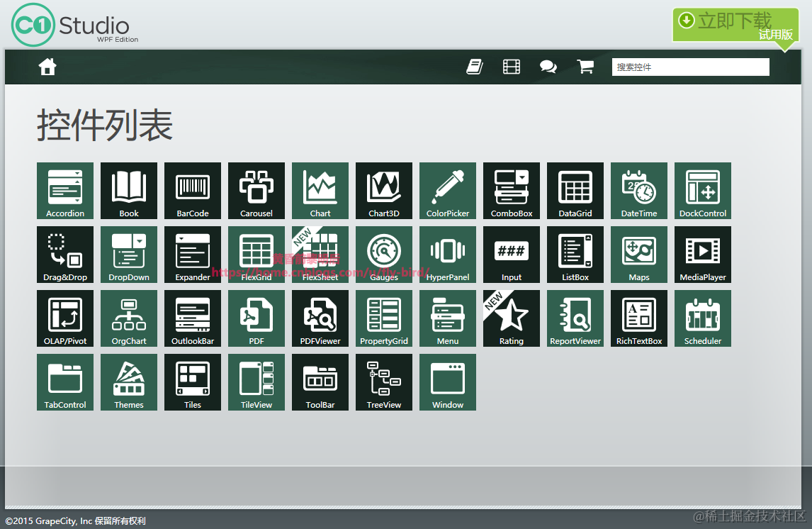Image resolution: width=812 pixels, height=529 pixels.
Task: Open the new Rating tile
Action: click(x=512, y=318)
